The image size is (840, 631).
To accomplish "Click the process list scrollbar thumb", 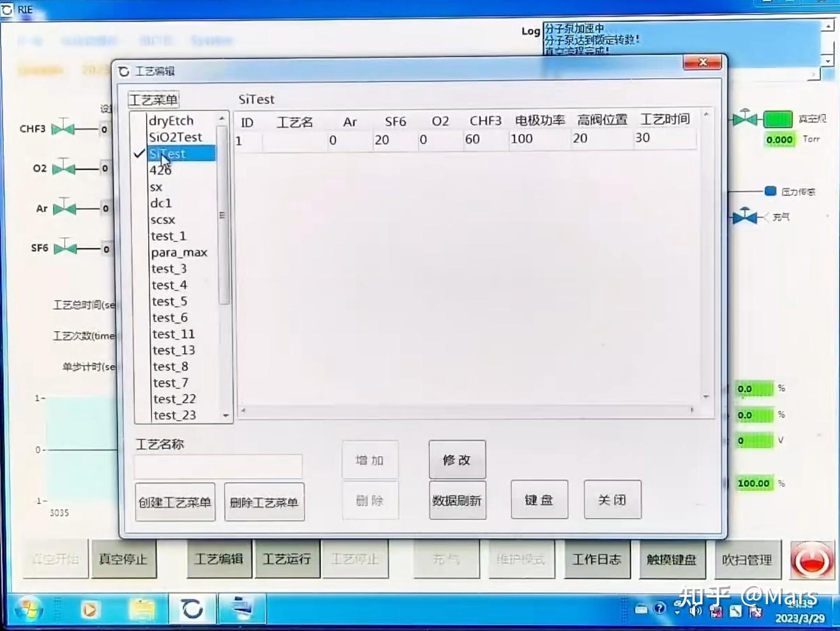I will point(222,216).
